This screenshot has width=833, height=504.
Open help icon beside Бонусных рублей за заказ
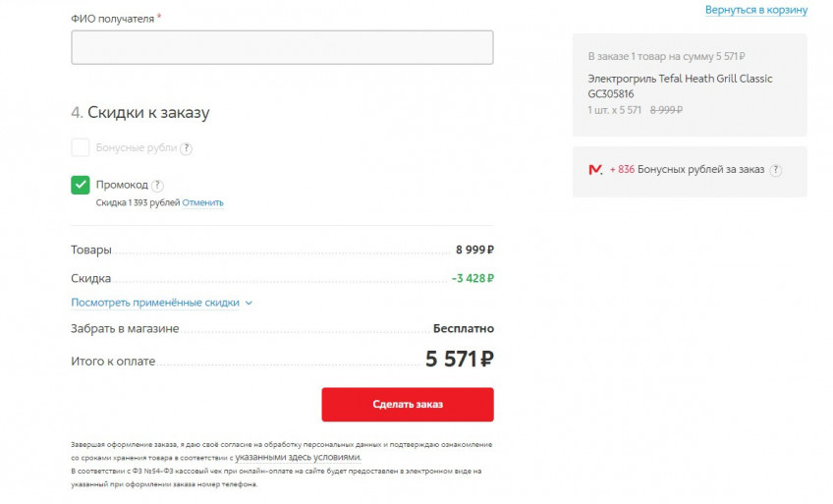tap(776, 170)
